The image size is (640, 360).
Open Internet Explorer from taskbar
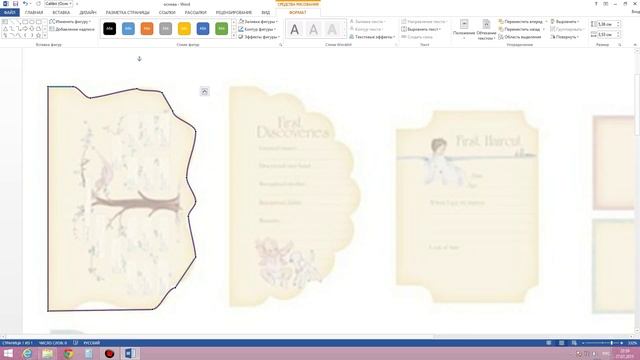27,353
